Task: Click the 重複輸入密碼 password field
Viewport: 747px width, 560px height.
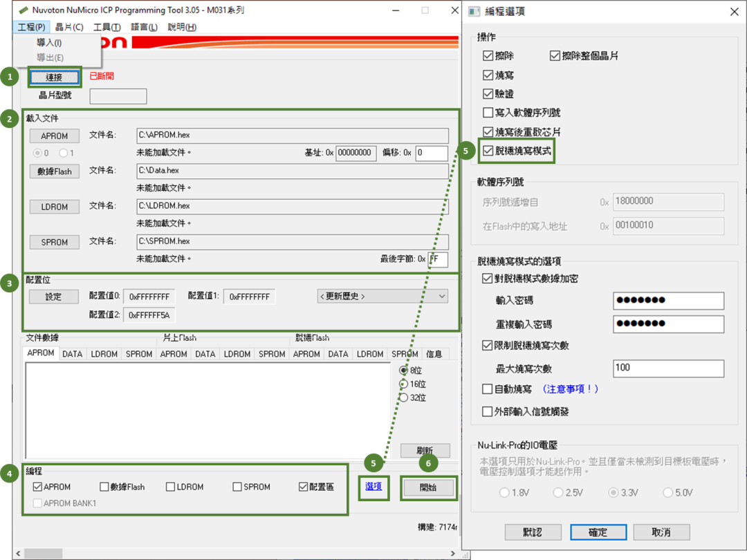Action: pyautogui.click(x=668, y=324)
